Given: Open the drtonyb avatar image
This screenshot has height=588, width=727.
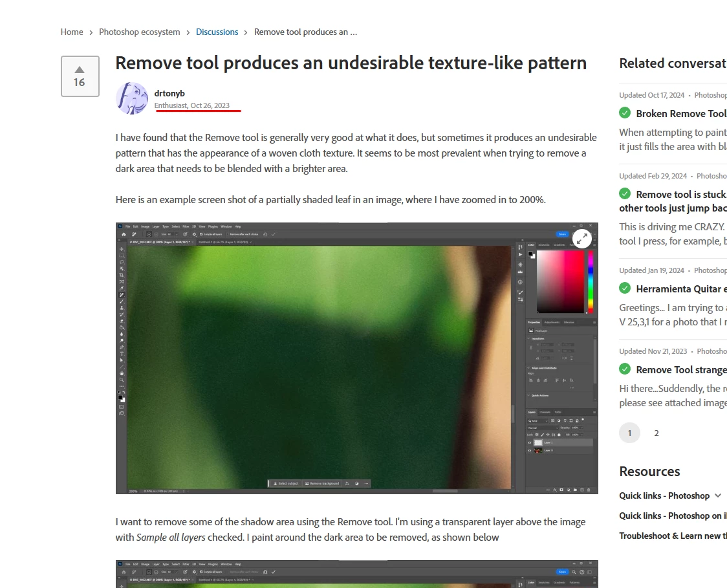Looking at the screenshot, I should coord(132,98).
